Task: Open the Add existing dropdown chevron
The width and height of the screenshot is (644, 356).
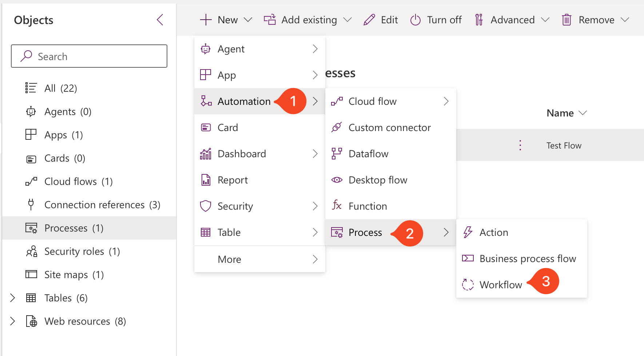Action: [347, 20]
